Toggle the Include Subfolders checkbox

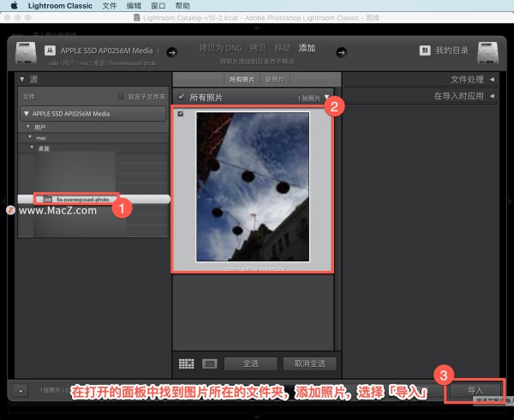[x=121, y=97]
